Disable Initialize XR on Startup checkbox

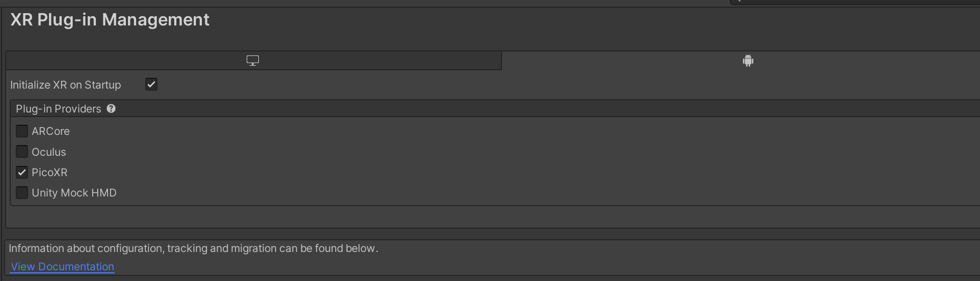click(x=151, y=85)
